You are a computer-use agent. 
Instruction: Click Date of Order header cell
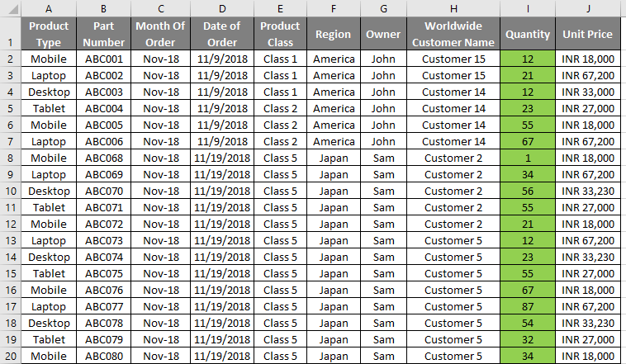click(222, 34)
